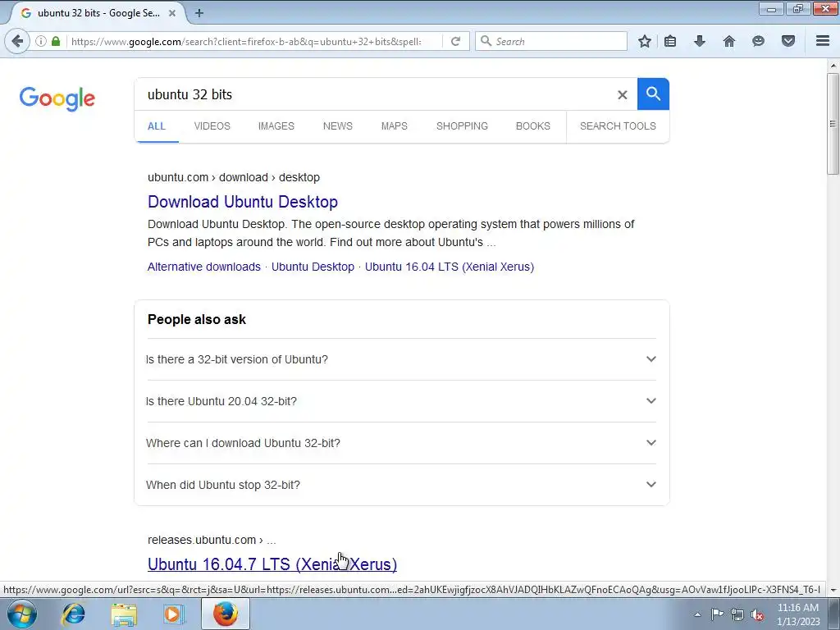840x630 pixels.
Task: Open SEARCH TOOLS options
Action: click(618, 126)
